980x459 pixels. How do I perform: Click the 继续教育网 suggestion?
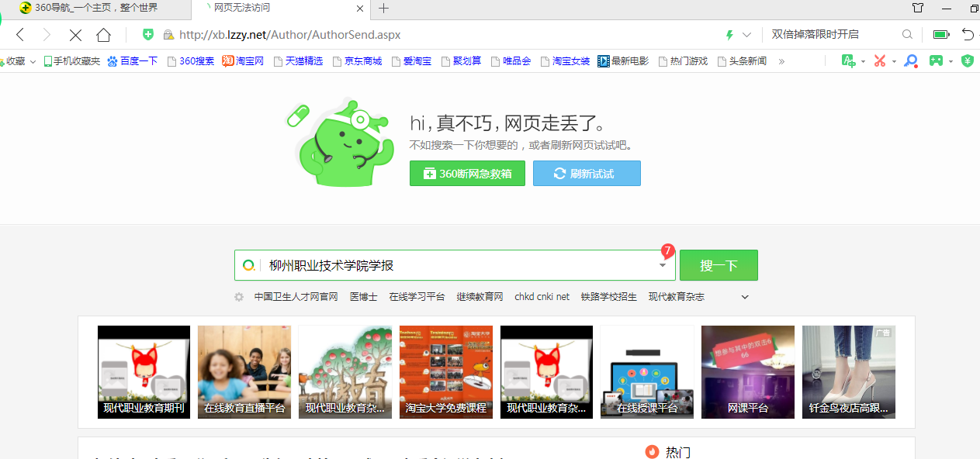point(480,297)
